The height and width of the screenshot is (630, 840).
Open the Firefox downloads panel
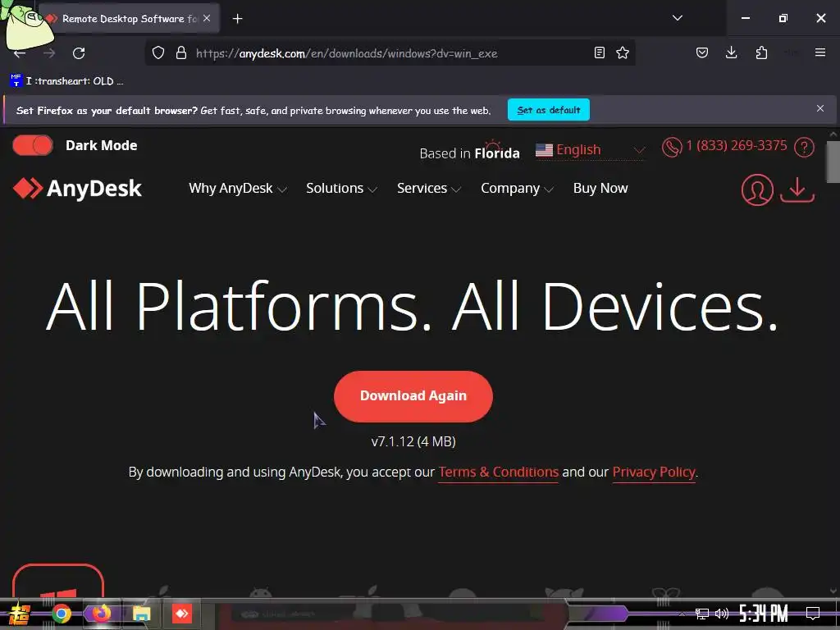click(x=731, y=52)
